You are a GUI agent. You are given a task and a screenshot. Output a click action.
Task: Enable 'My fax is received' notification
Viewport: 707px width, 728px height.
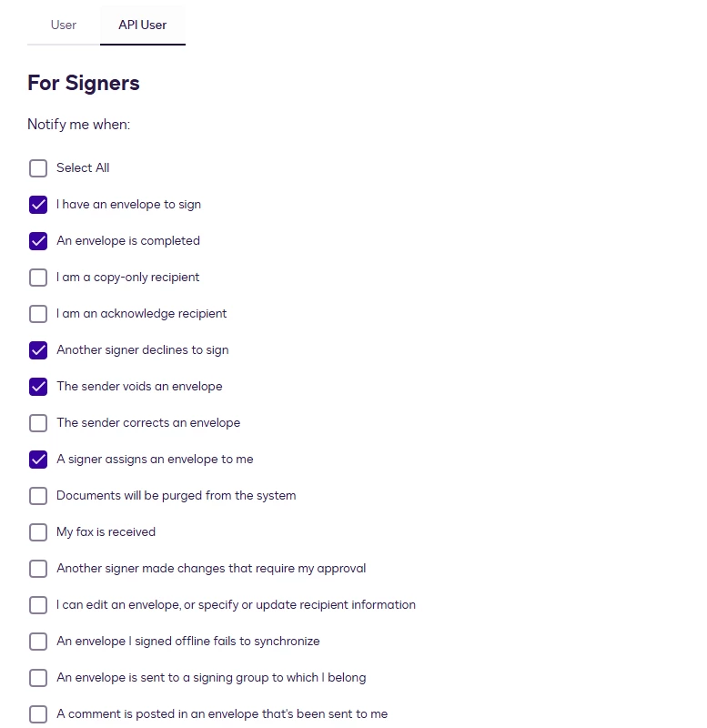click(x=38, y=532)
